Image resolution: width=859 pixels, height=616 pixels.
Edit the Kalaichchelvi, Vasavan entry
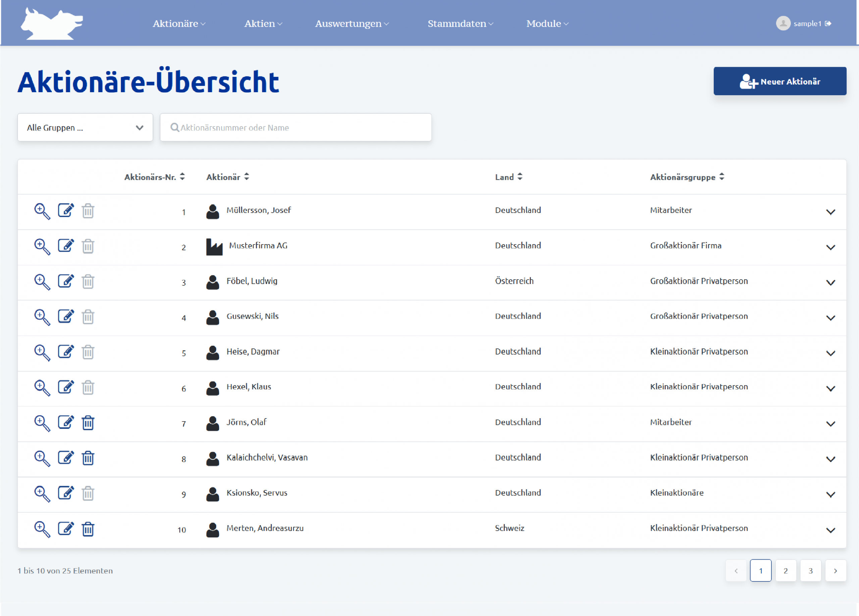[x=66, y=457]
